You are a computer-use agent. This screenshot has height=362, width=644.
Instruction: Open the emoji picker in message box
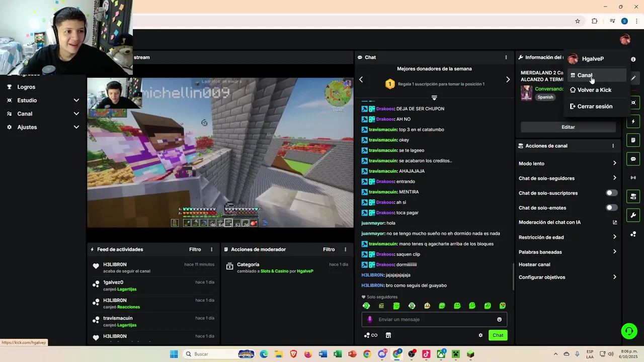click(499, 319)
